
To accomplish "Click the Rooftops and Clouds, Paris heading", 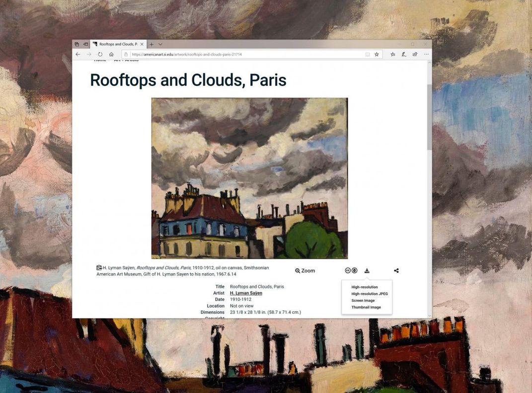I will 188,80.
